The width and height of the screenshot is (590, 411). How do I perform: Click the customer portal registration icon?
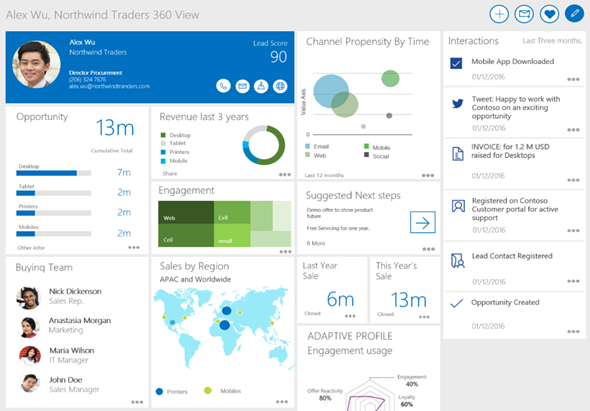(458, 206)
